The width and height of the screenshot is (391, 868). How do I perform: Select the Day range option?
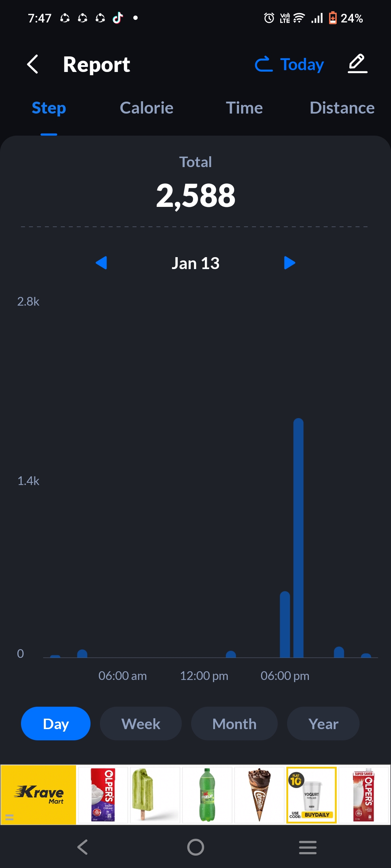[x=56, y=724]
